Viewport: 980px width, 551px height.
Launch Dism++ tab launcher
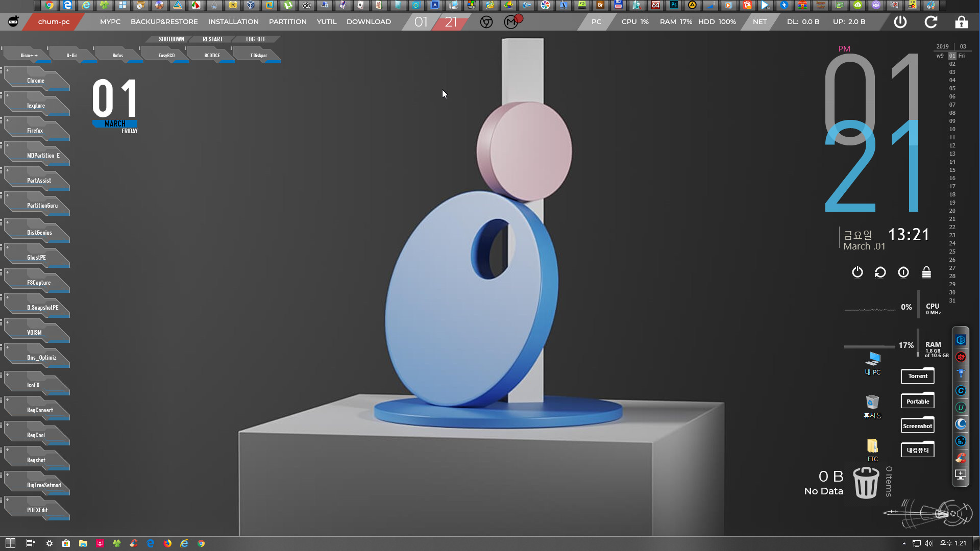[28, 55]
